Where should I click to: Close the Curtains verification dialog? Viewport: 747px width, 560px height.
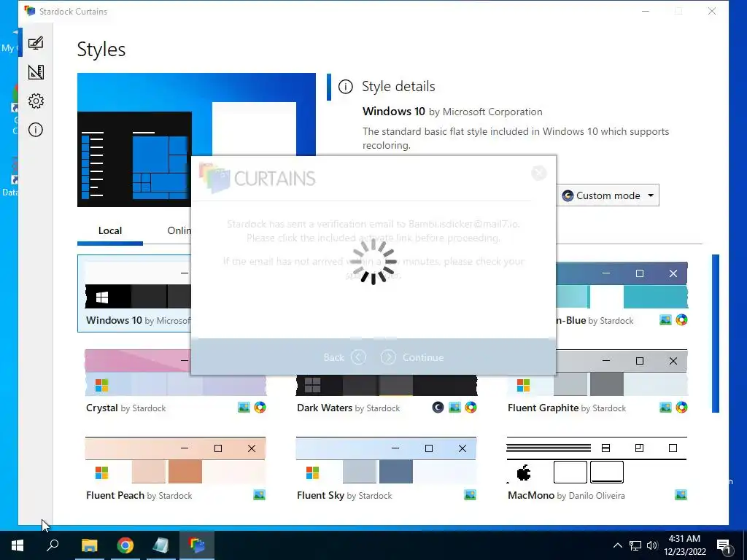click(x=539, y=173)
